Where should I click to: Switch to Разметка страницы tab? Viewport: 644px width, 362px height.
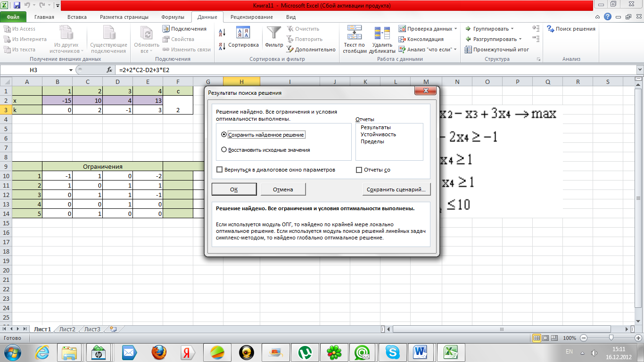(124, 17)
